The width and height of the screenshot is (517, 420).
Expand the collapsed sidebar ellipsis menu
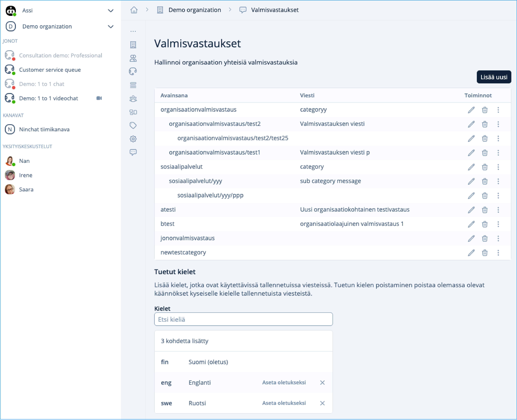click(x=133, y=31)
